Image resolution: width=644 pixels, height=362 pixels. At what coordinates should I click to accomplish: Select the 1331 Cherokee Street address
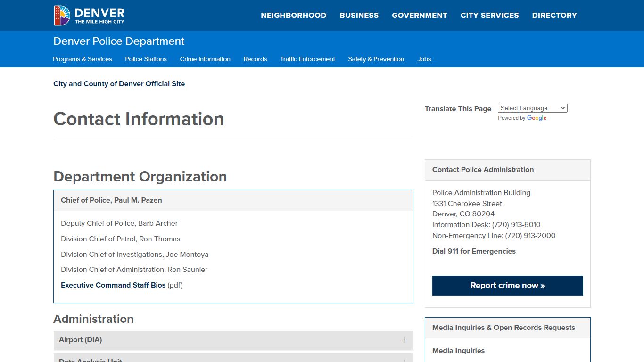click(x=467, y=204)
